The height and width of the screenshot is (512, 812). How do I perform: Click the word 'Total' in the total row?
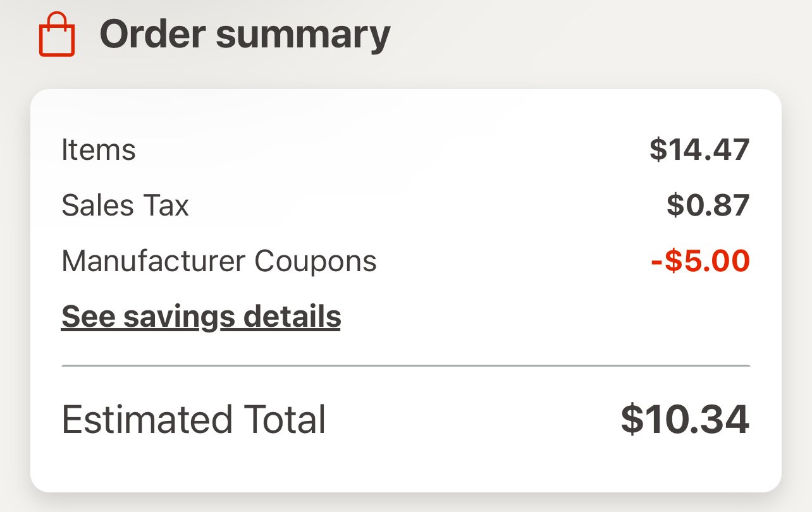277,420
